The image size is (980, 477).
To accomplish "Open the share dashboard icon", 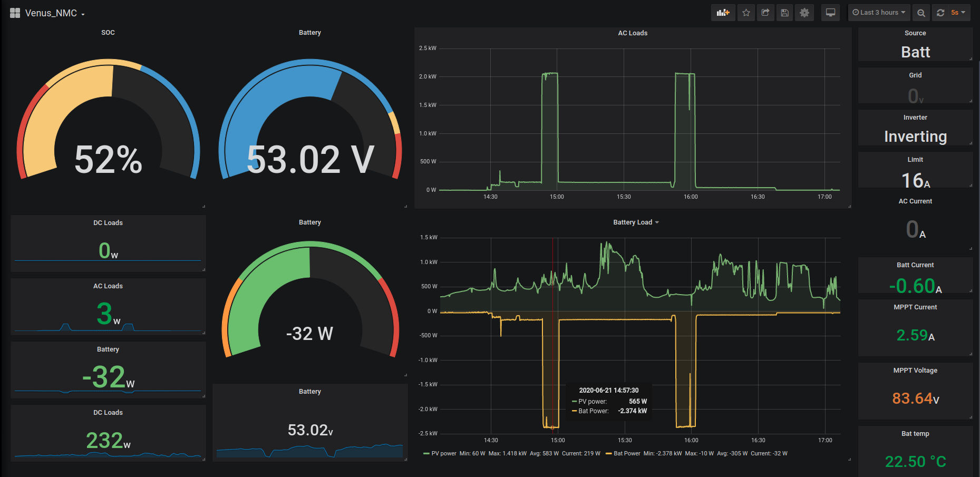I will click(x=765, y=13).
